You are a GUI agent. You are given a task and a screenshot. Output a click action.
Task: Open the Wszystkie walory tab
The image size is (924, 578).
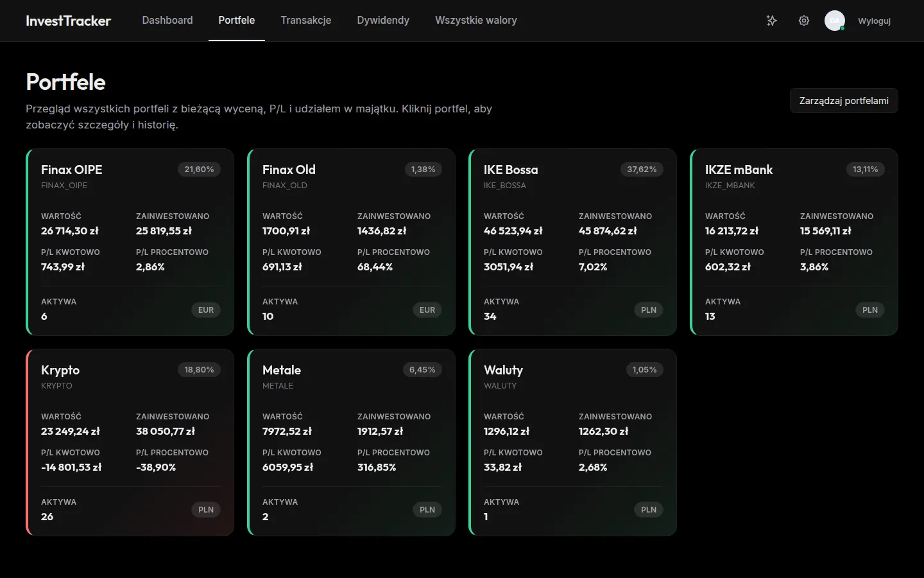click(x=476, y=21)
